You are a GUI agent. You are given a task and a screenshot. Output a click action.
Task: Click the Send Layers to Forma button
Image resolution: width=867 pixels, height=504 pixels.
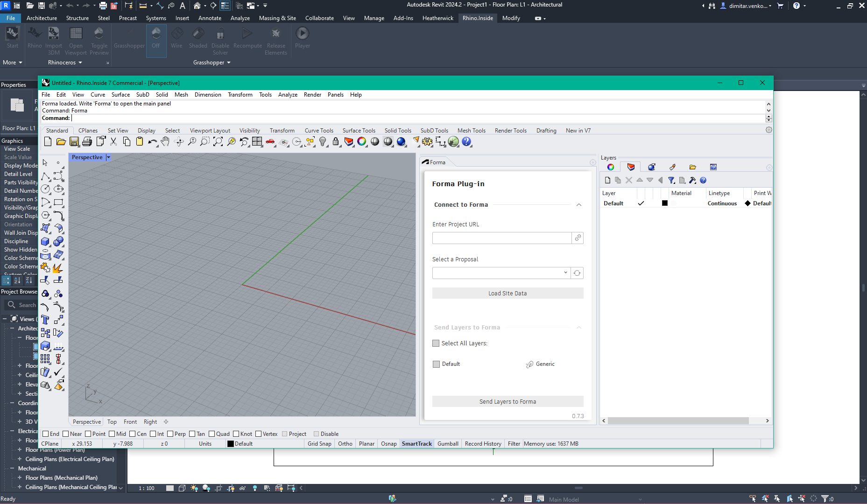pos(508,402)
